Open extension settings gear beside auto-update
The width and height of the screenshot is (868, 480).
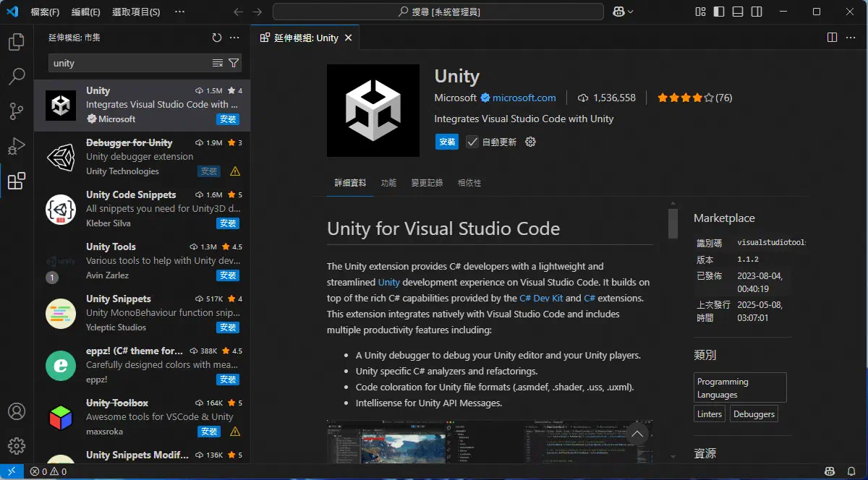pos(529,142)
